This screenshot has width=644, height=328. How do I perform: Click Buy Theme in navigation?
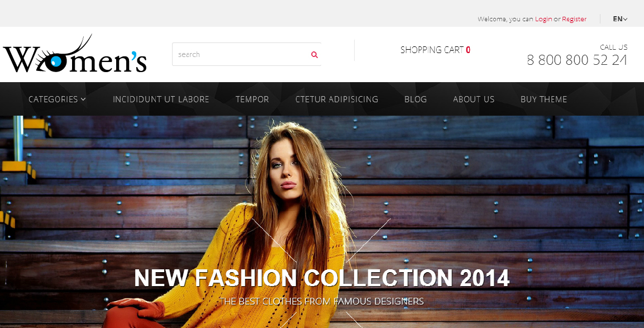pyautogui.click(x=543, y=99)
